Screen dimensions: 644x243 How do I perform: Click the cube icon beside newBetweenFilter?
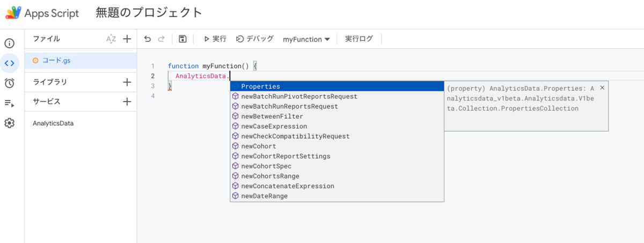pos(235,116)
